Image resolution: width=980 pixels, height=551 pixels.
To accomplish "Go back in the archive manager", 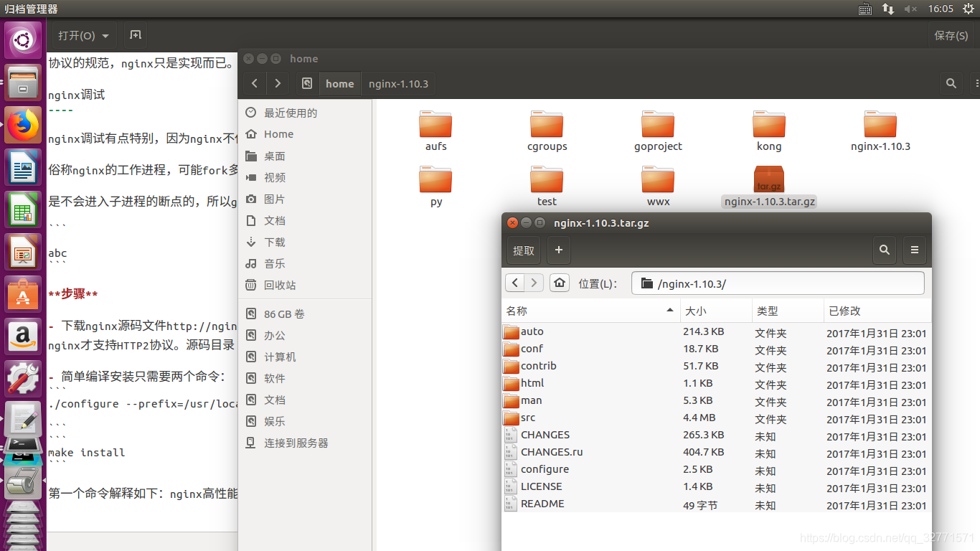I will click(x=515, y=283).
